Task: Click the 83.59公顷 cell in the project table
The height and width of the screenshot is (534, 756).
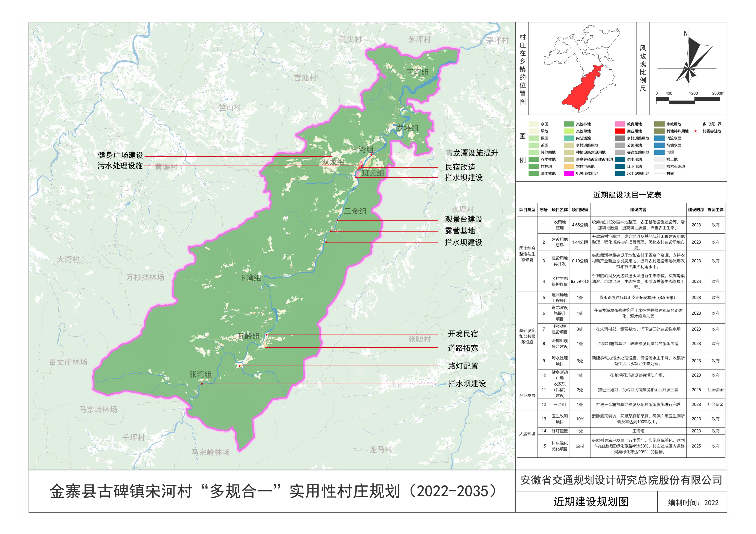Action: 580,281
